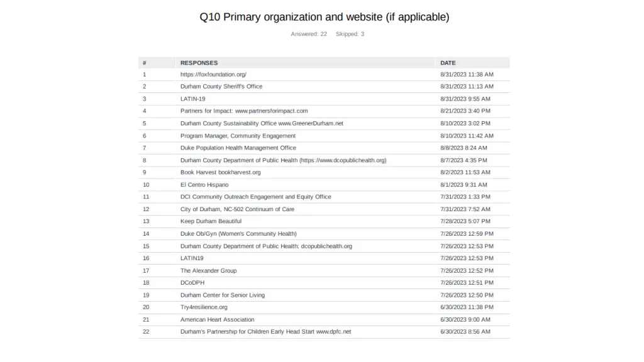Click the RESPONSES column header
Screen dimensions: 644x362
click(199, 63)
